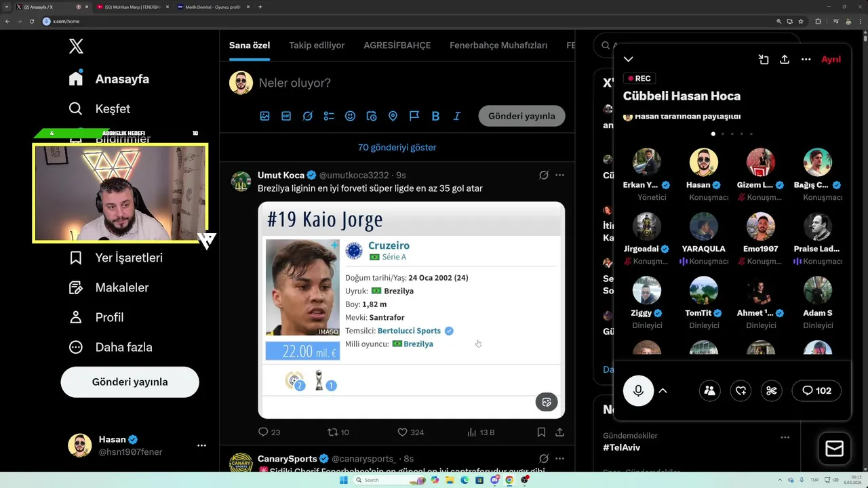Open #TelAviv trending topic

[x=621, y=447]
